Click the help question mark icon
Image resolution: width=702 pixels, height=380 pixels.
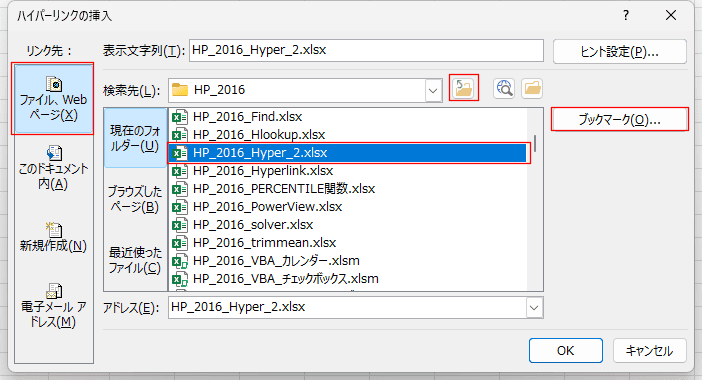[x=625, y=16]
